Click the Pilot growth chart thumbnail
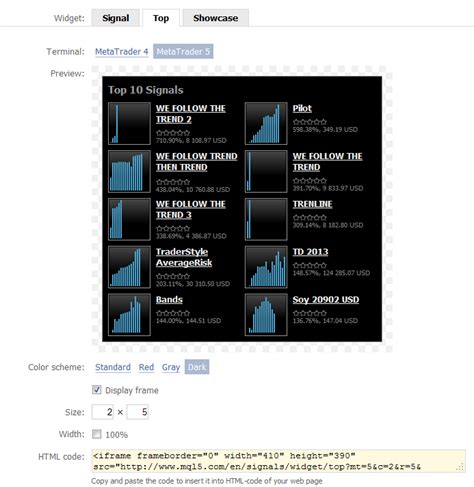Image resolution: width=474 pixels, height=487 pixels. coord(266,123)
